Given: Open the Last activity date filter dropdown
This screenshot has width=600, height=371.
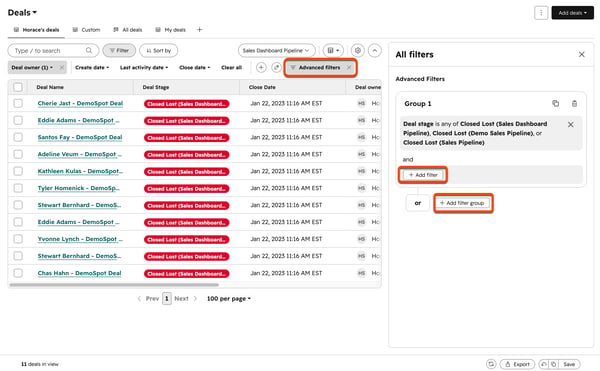Looking at the screenshot, I should tap(144, 67).
